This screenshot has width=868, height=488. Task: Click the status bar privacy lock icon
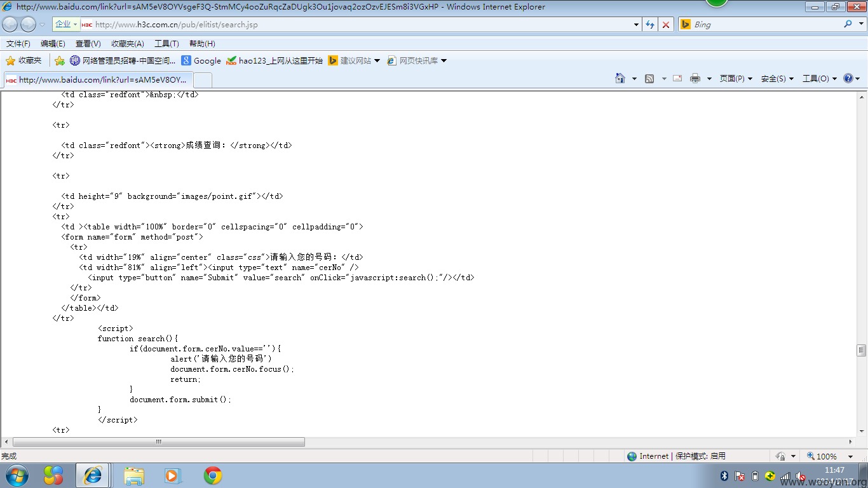(x=781, y=456)
